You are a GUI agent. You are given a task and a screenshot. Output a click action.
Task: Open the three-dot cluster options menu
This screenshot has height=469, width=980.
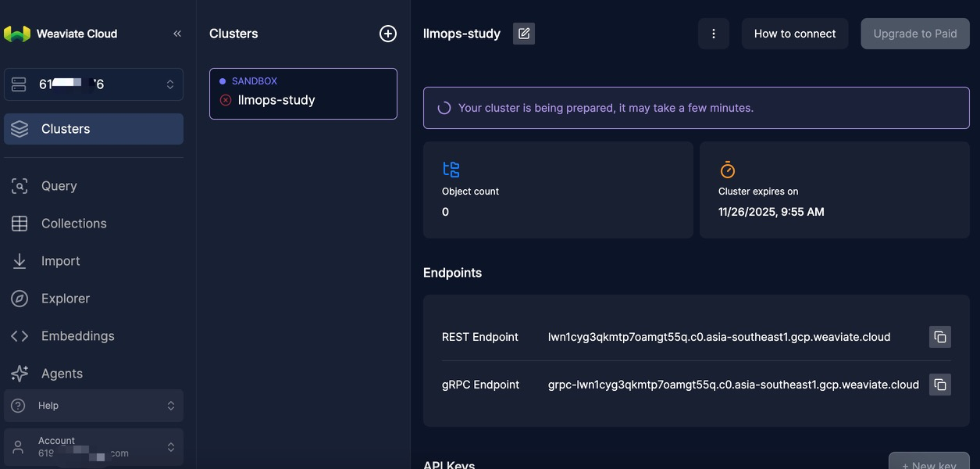714,34
